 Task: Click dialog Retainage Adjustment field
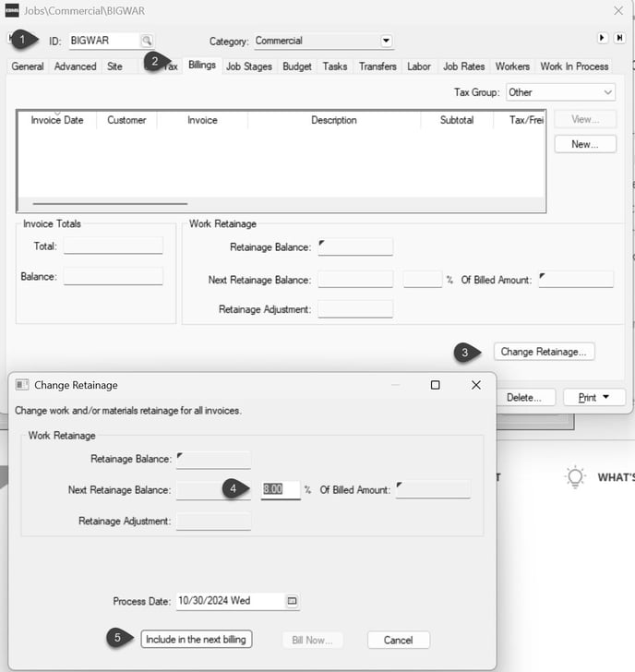213,522
